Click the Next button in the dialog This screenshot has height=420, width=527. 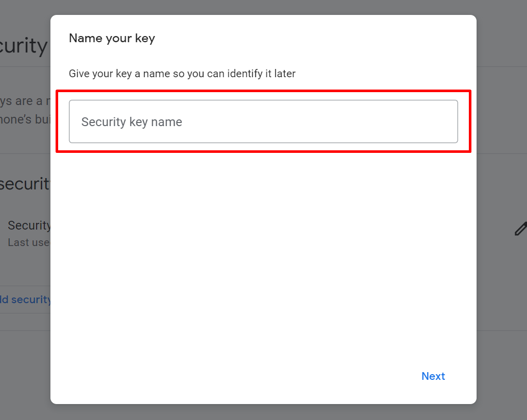pyautogui.click(x=433, y=376)
